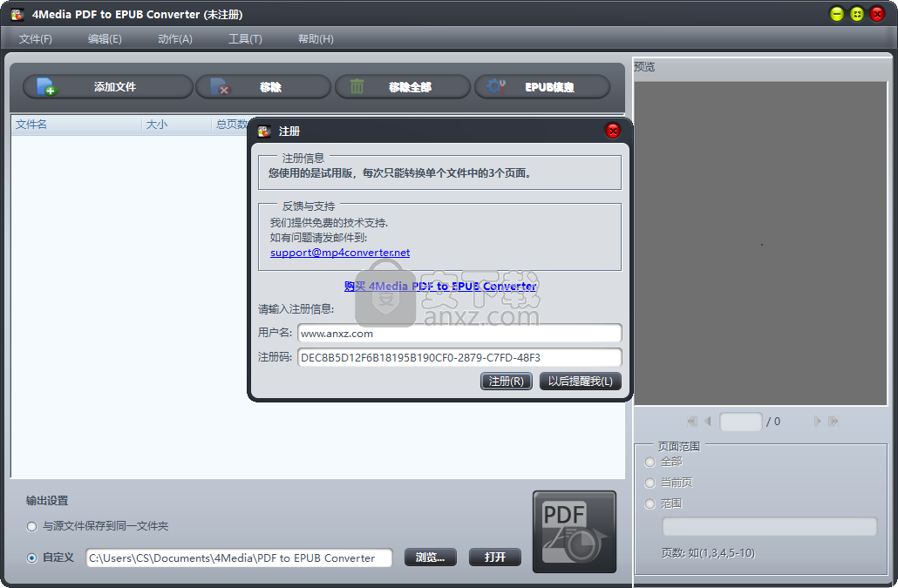Click the Remove file toolbar button
This screenshot has height=588, width=898.
(x=263, y=87)
